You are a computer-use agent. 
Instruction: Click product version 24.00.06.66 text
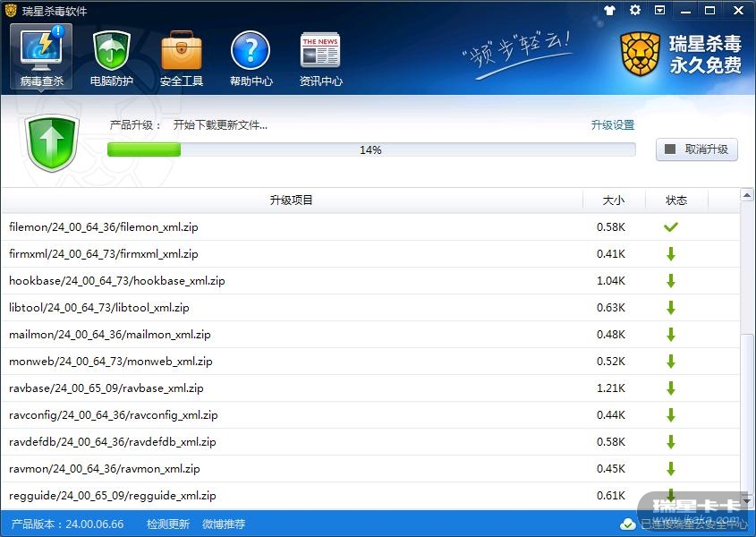coord(67,524)
